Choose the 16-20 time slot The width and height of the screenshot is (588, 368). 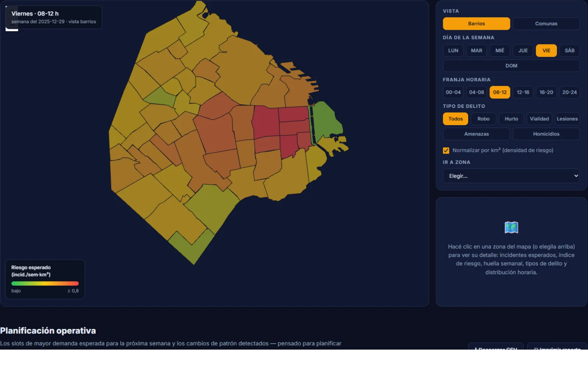point(546,92)
